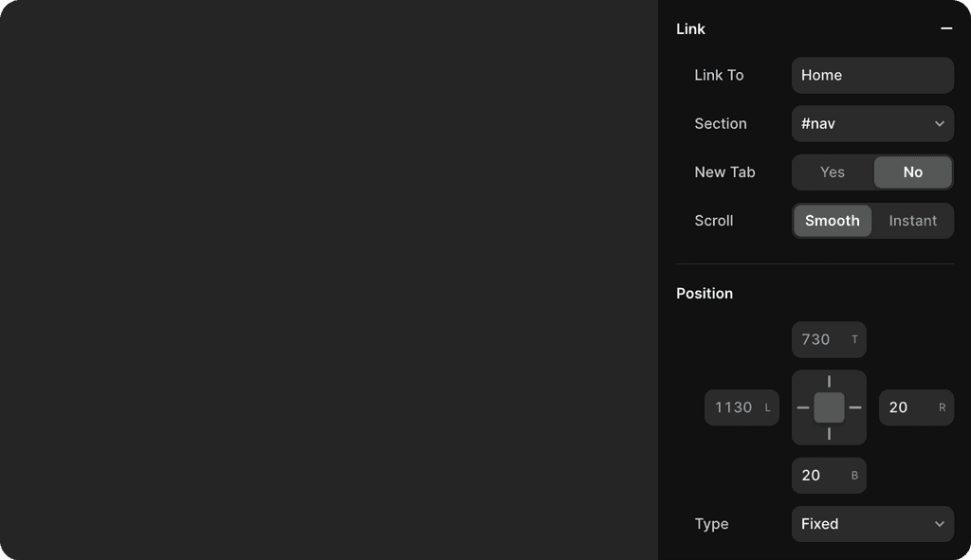Switch scroll behavior to Instant
Screen dimensions: 971x560
(912, 221)
